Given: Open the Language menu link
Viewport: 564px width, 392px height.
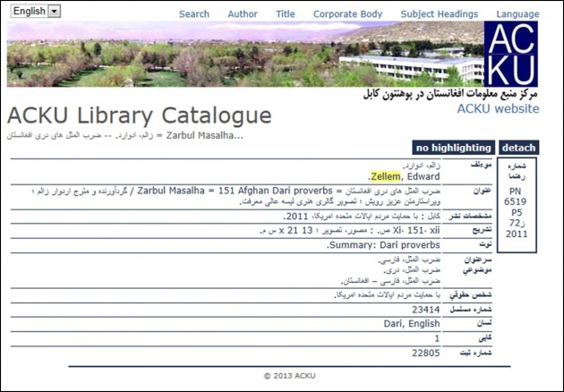Looking at the screenshot, I should click(x=517, y=14).
